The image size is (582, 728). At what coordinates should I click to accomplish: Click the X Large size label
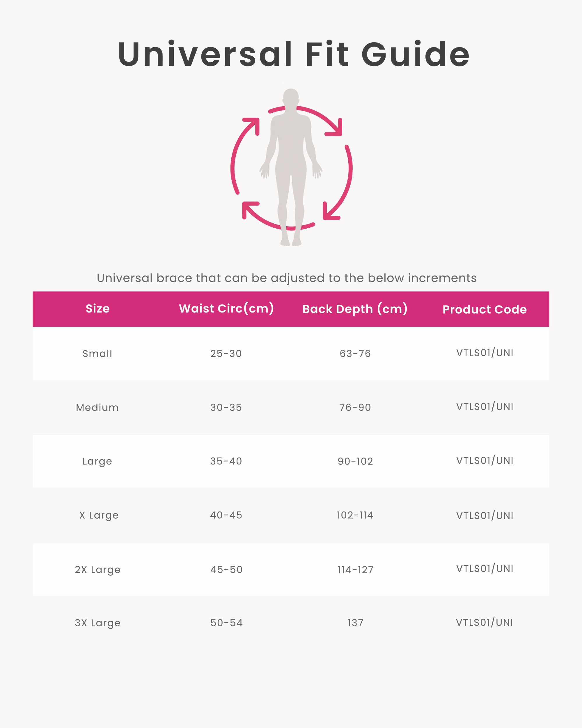(x=99, y=516)
